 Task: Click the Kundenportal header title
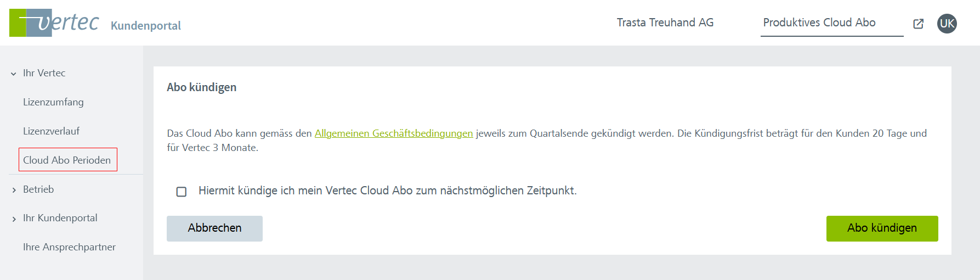(145, 26)
